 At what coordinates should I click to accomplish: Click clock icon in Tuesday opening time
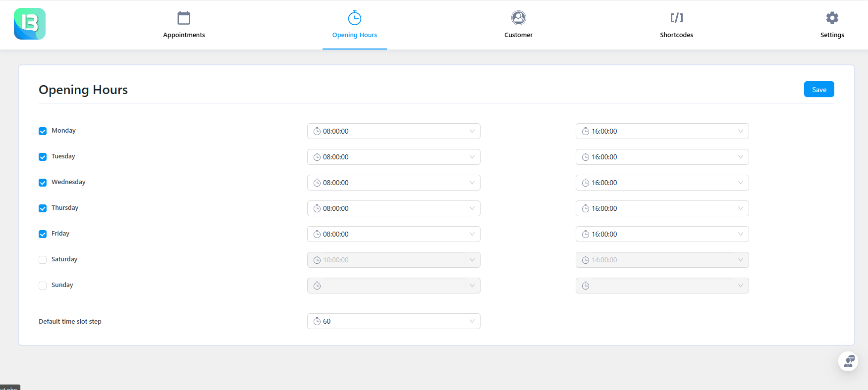317,157
